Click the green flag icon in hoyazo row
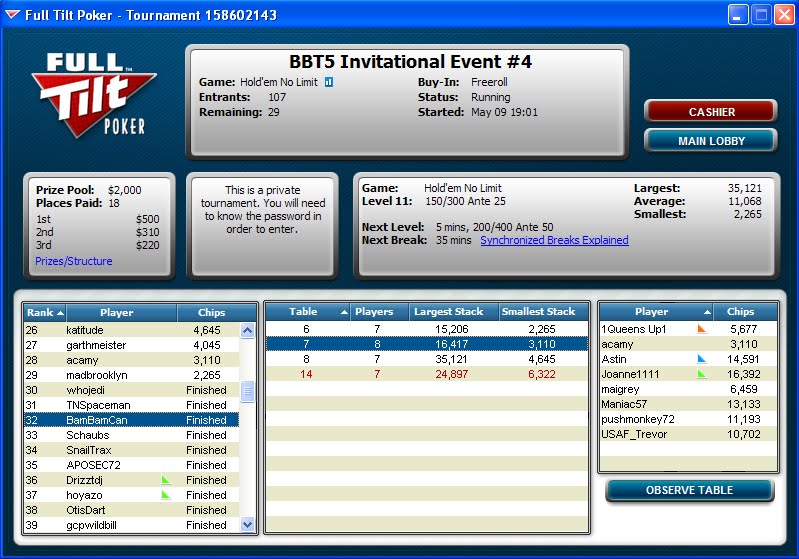 (166, 494)
